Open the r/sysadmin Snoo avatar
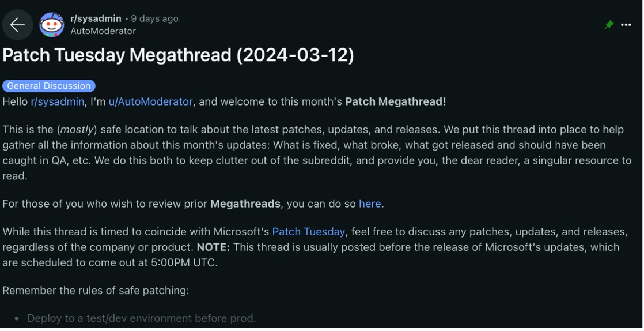The width and height of the screenshot is (644, 331). [52, 25]
